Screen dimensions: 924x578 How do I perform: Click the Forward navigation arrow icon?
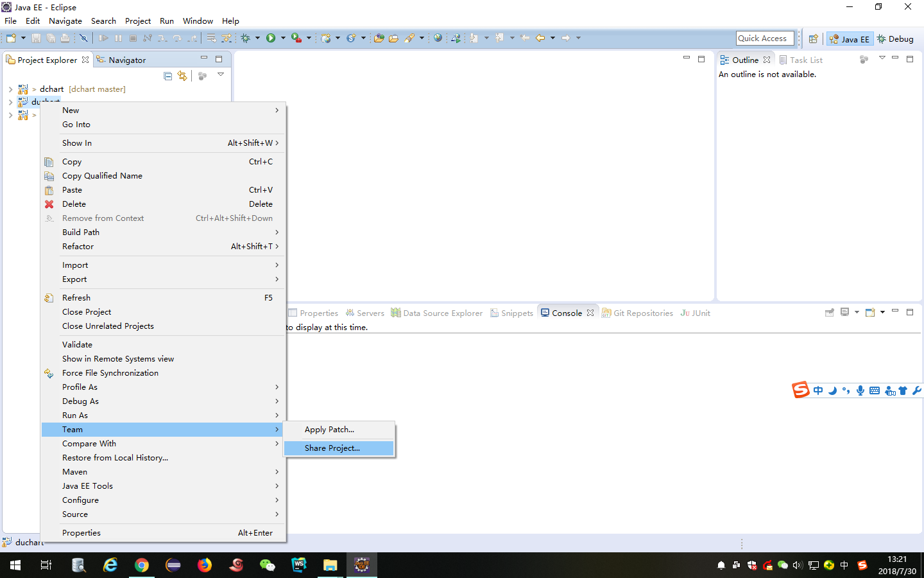[x=565, y=38]
